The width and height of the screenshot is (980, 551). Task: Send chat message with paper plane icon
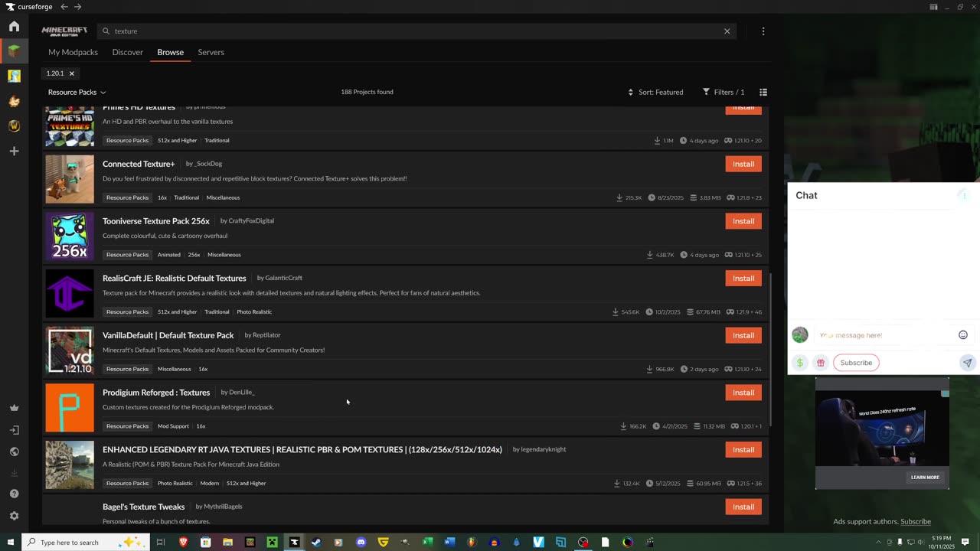968,363
